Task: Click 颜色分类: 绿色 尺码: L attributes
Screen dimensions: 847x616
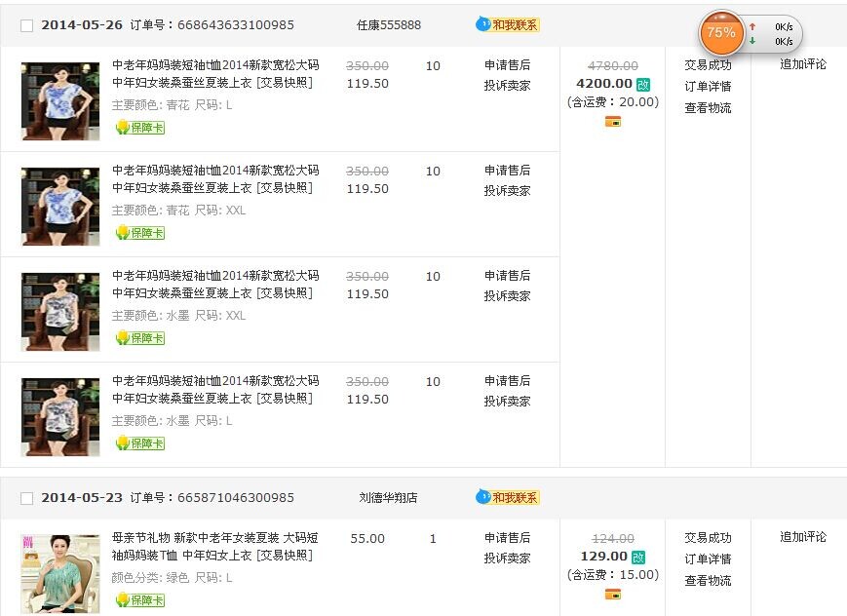Action: pos(172,578)
